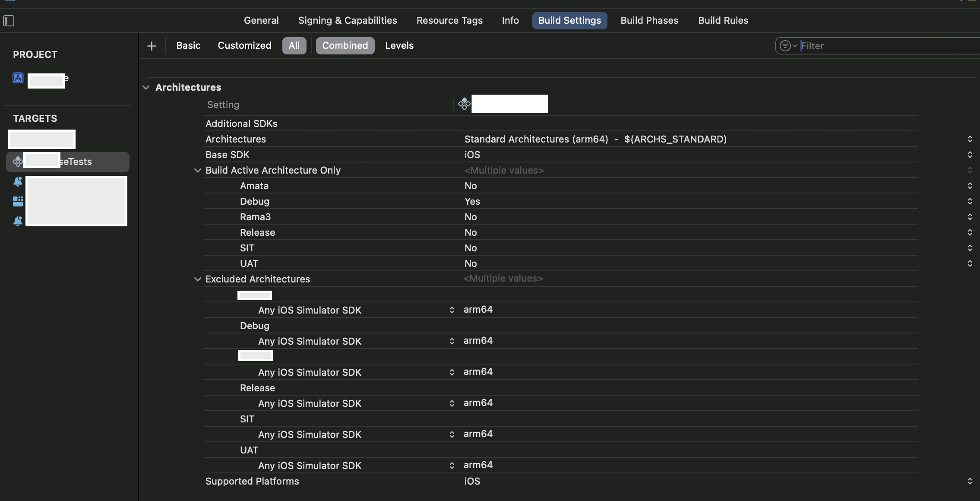The image size is (980, 501).
Task: Click Yes value for Debug configuration
Action: (472, 201)
